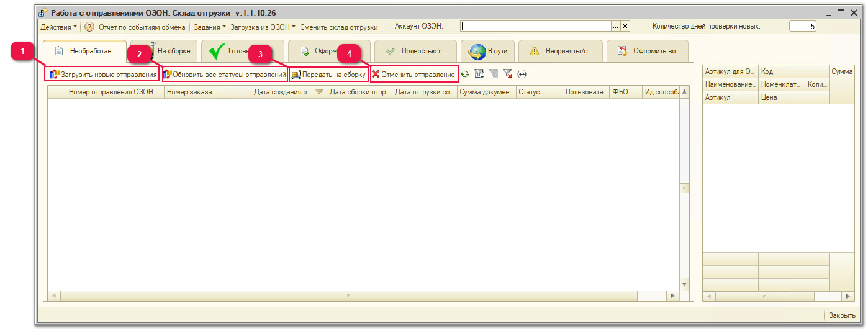Open the Готовы tab with green checkmark

(243, 52)
